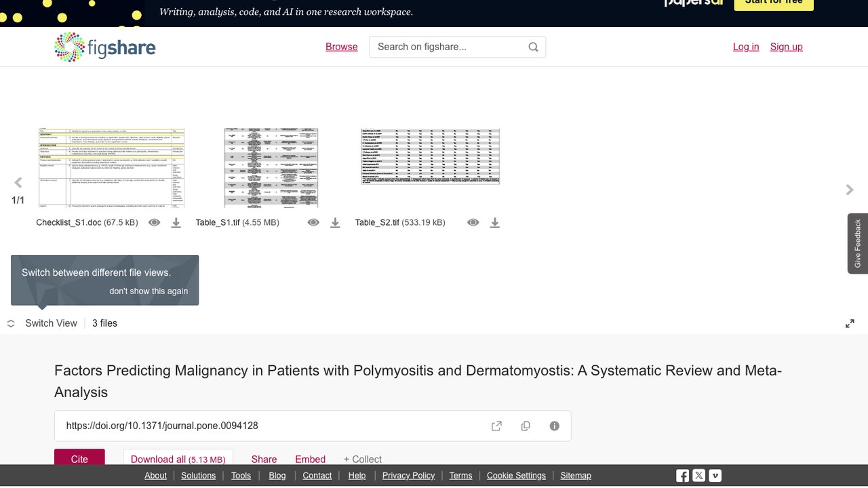Click the Embed button
The width and height of the screenshot is (868, 488).
coord(311,459)
